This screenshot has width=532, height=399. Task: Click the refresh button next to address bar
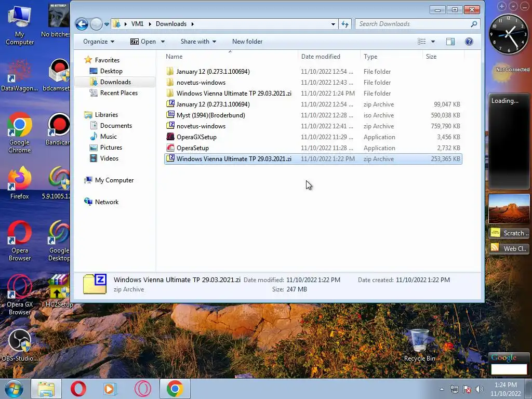(345, 24)
